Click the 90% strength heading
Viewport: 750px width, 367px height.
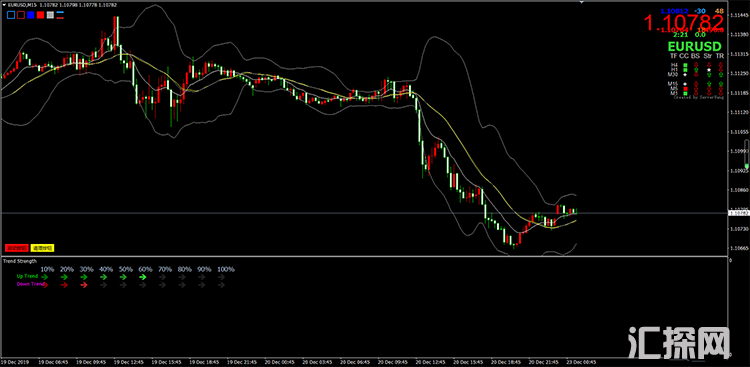pos(205,269)
